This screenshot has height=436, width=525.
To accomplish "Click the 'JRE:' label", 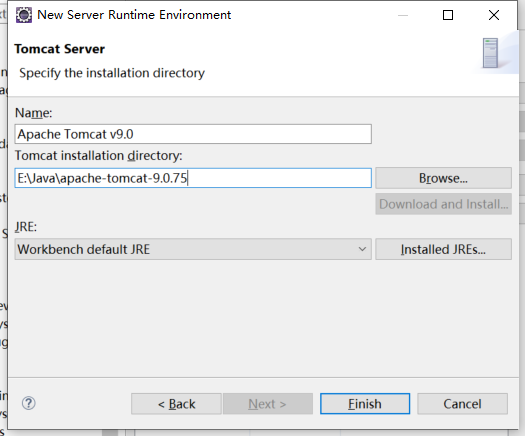I will click(26, 227).
